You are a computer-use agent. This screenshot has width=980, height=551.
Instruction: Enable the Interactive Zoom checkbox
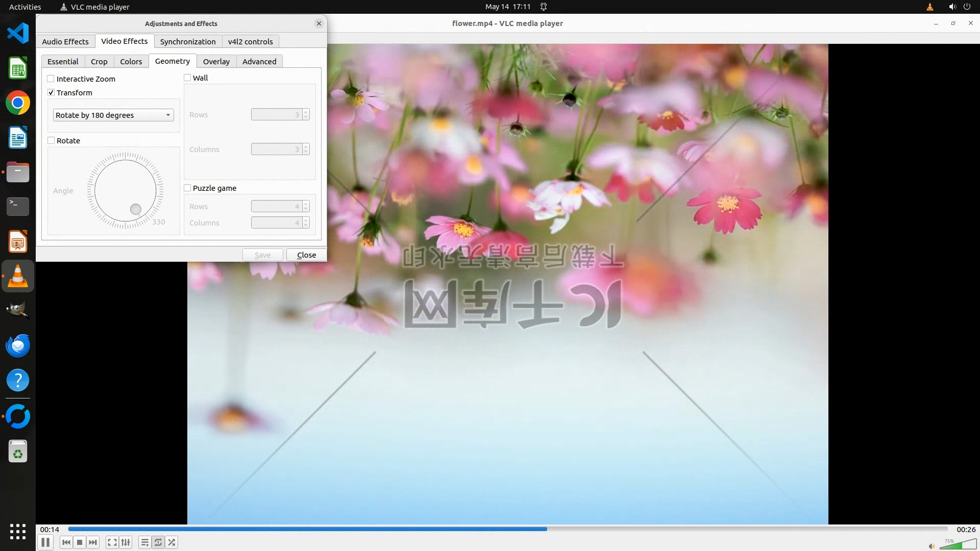(x=51, y=79)
